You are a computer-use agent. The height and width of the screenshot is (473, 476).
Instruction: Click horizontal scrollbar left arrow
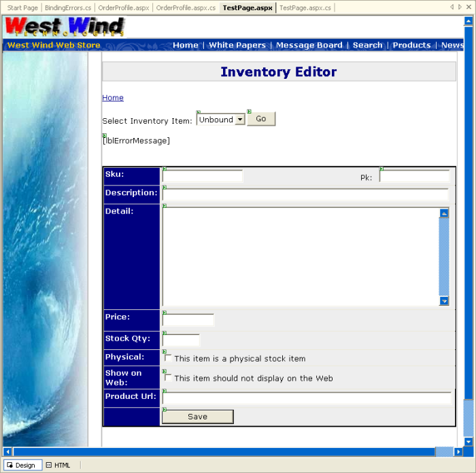7,452
